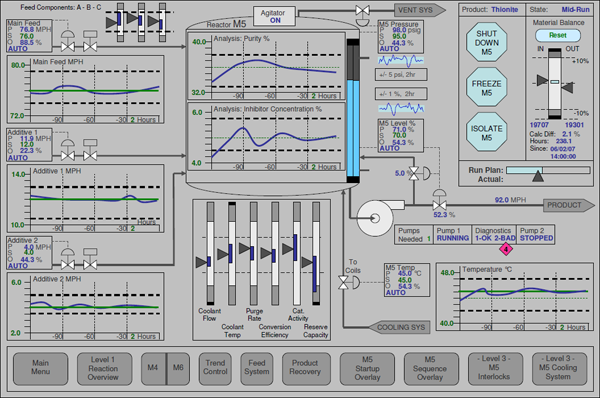
Task: Click the Additive 2 MPH trend chart
Action: (x=86, y=307)
